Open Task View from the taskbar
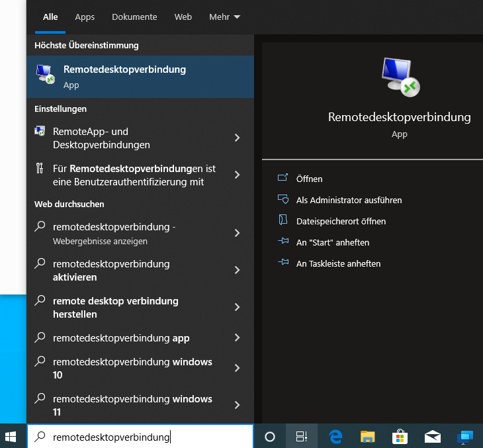The image size is (483, 448). pos(302,437)
